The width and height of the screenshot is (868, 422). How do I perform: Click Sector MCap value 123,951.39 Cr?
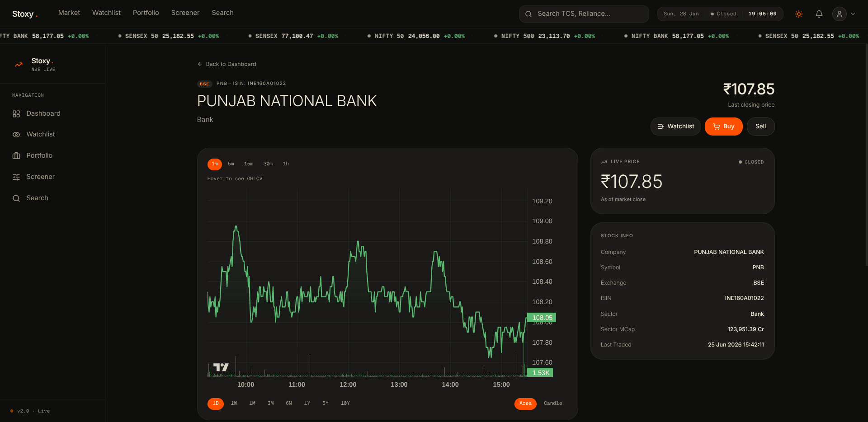coord(745,329)
